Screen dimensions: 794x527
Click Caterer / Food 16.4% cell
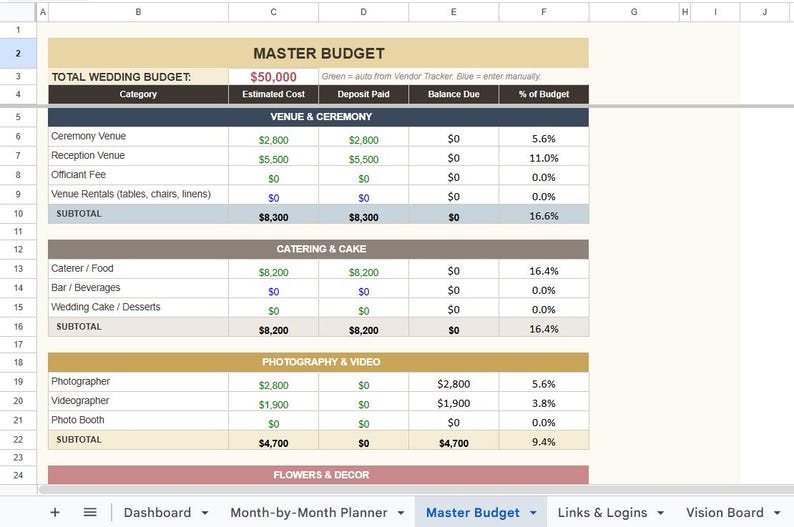544,269
